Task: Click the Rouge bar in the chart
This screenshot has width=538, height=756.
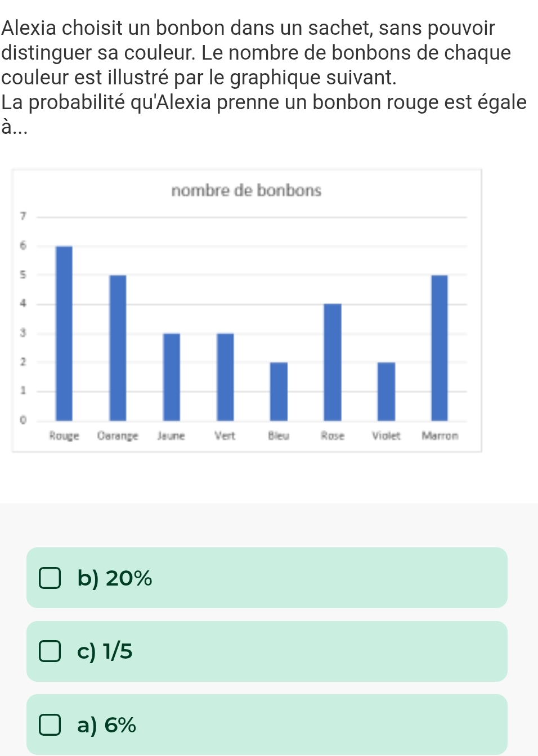Action: click(64, 333)
